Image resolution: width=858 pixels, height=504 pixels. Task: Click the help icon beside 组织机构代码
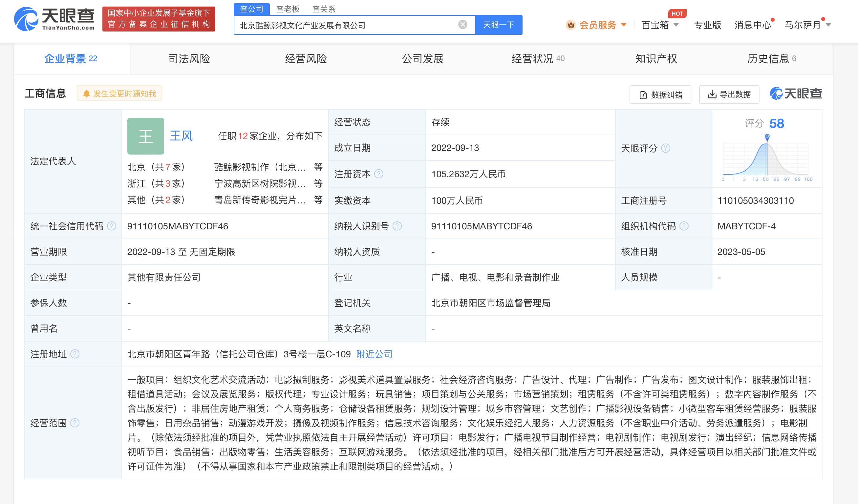coord(684,226)
